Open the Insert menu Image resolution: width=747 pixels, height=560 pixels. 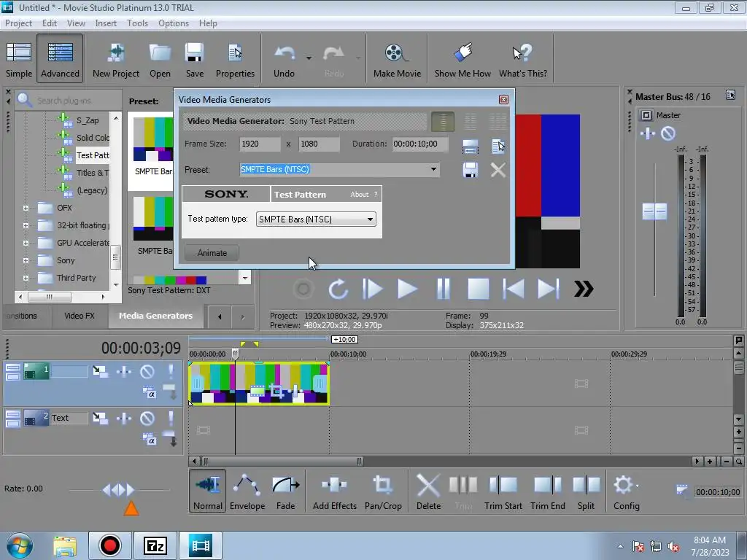tap(106, 23)
